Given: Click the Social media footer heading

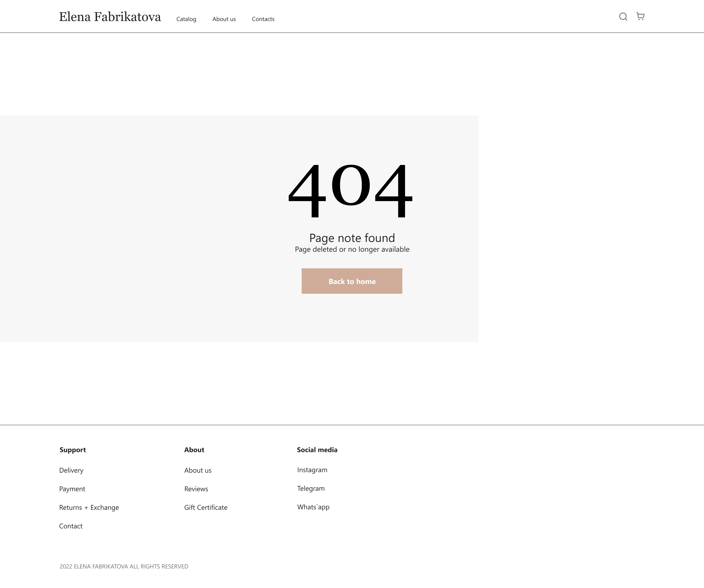Looking at the screenshot, I should pyautogui.click(x=317, y=449).
